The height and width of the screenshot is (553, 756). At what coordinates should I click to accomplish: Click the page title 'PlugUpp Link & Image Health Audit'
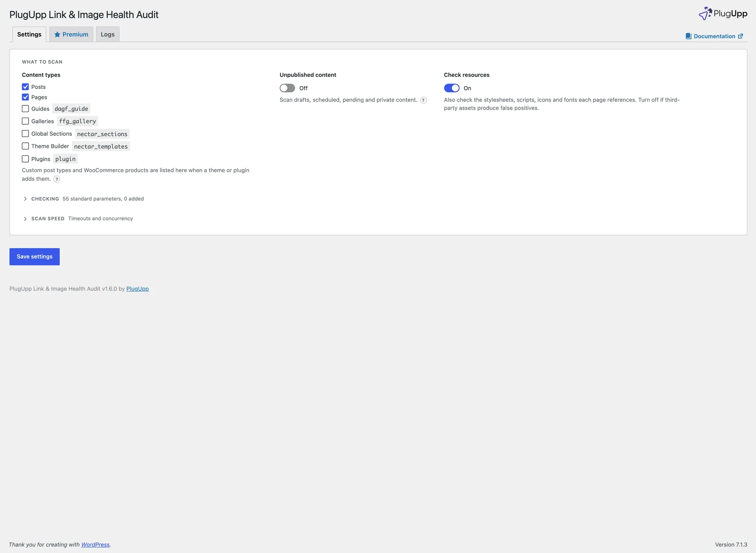[84, 14]
